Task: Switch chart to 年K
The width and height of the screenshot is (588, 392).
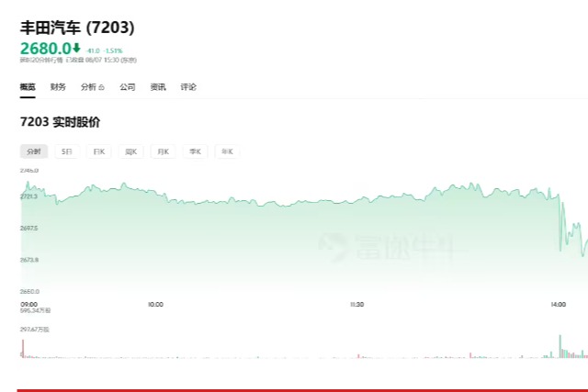Action: (227, 151)
